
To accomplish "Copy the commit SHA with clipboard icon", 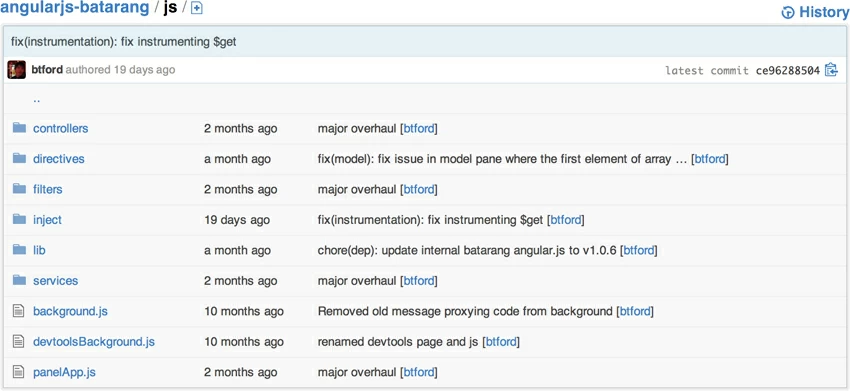I will click(x=831, y=70).
